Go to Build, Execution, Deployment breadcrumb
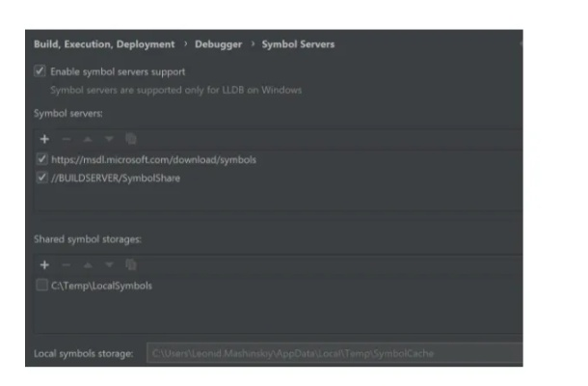Screen dimensions: 588x386 pyautogui.click(x=104, y=44)
